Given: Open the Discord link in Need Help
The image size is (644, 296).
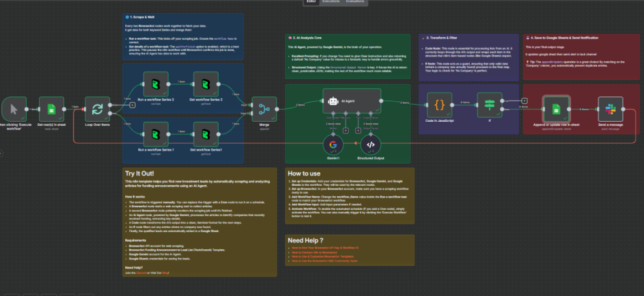Looking at the screenshot, I should coord(141,273).
